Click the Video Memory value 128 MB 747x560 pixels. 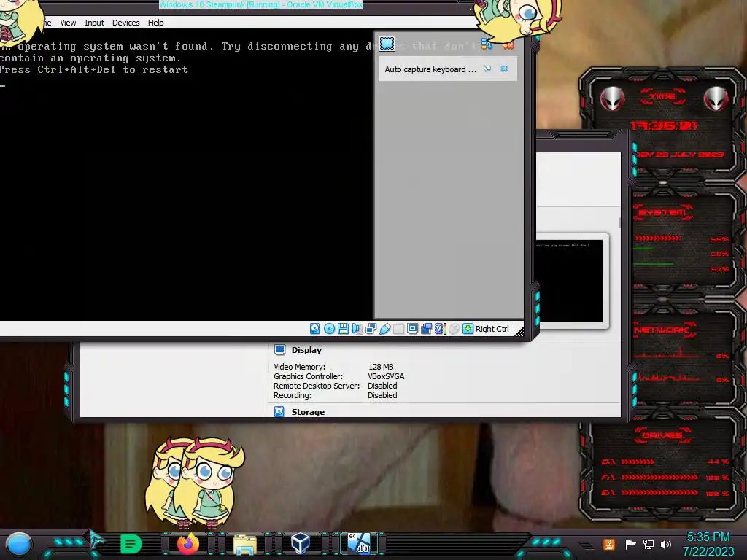[x=381, y=367]
